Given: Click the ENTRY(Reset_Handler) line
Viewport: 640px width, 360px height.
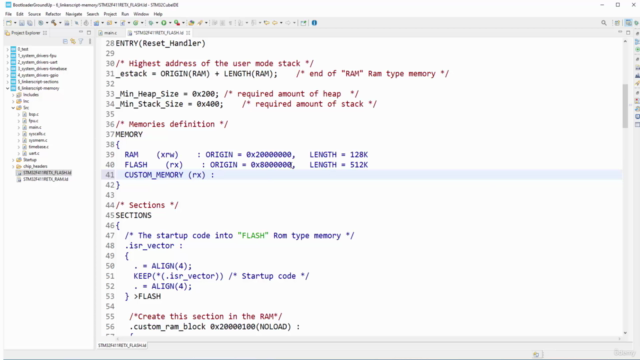Looking at the screenshot, I should click(x=160, y=43).
